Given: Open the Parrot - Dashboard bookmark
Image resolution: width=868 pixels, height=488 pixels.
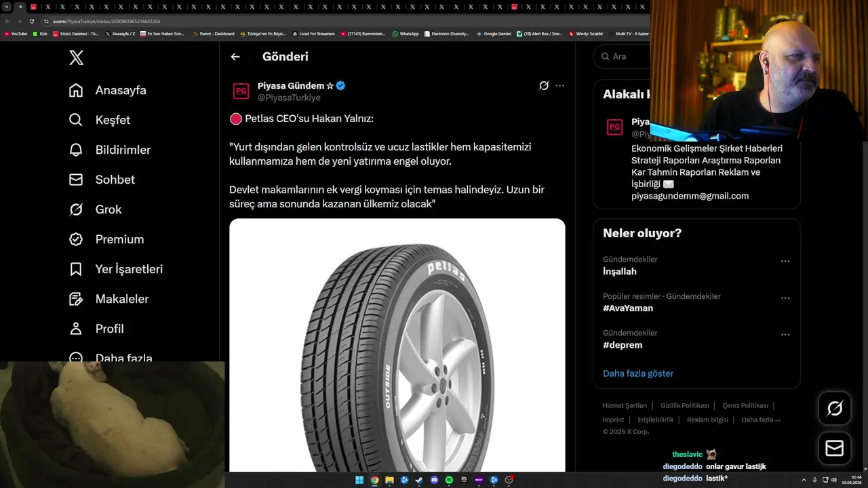Looking at the screenshot, I should click(214, 33).
